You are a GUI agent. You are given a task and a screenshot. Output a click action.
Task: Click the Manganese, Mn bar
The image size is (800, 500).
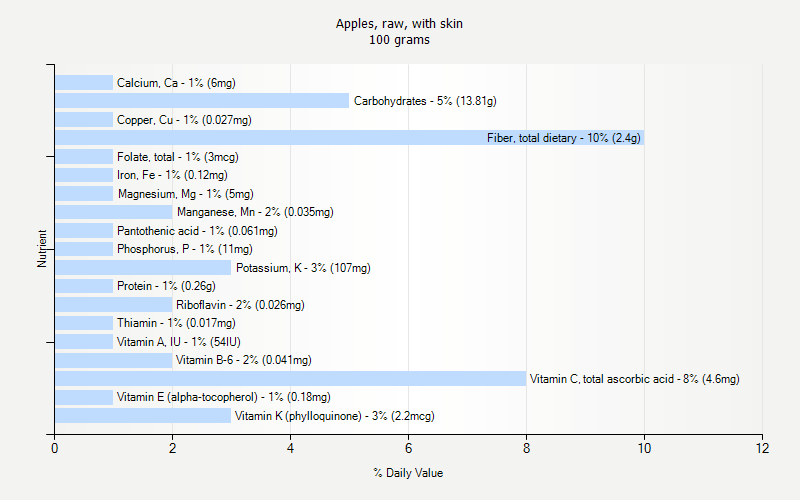(x=113, y=212)
